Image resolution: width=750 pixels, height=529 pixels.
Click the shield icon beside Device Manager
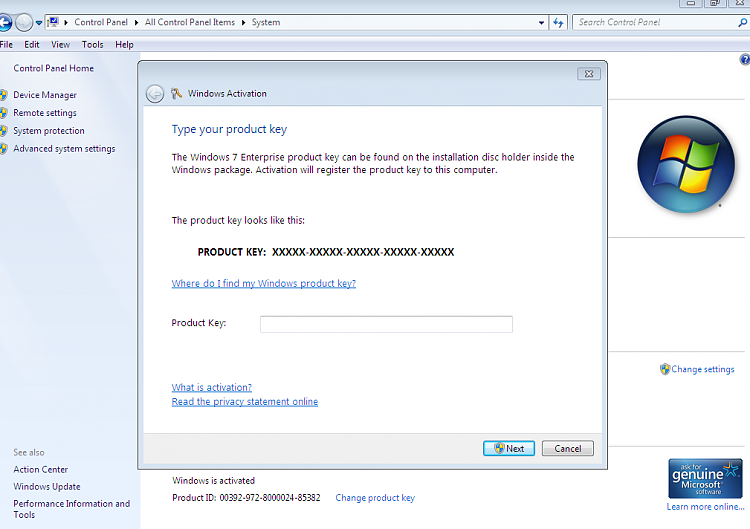tap(3, 95)
